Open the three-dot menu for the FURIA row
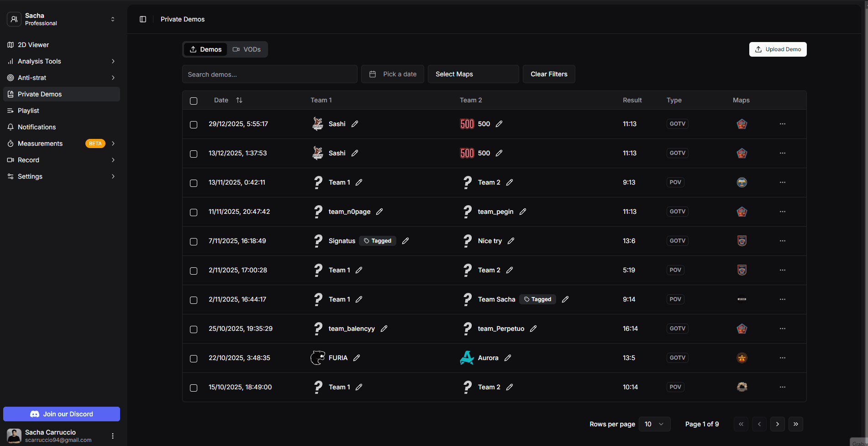Image resolution: width=868 pixels, height=446 pixels. 782,358
